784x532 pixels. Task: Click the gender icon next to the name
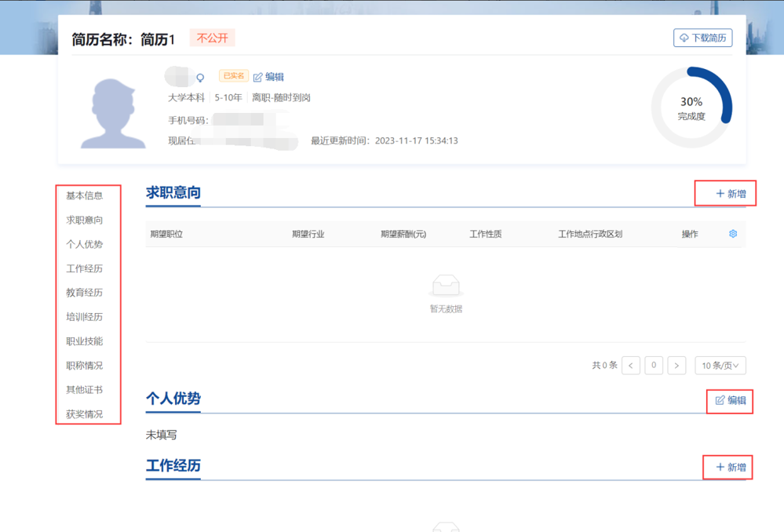pyautogui.click(x=201, y=78)
